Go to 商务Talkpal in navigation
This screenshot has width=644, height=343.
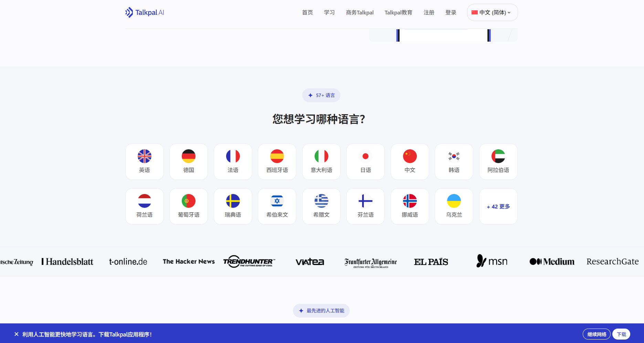(x=360, y=12)
